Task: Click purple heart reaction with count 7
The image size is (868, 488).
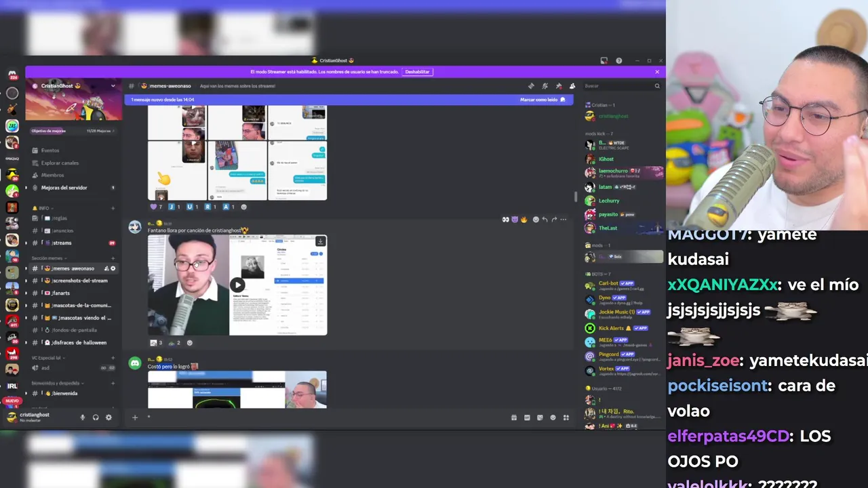Action: (x=157, y=207)
